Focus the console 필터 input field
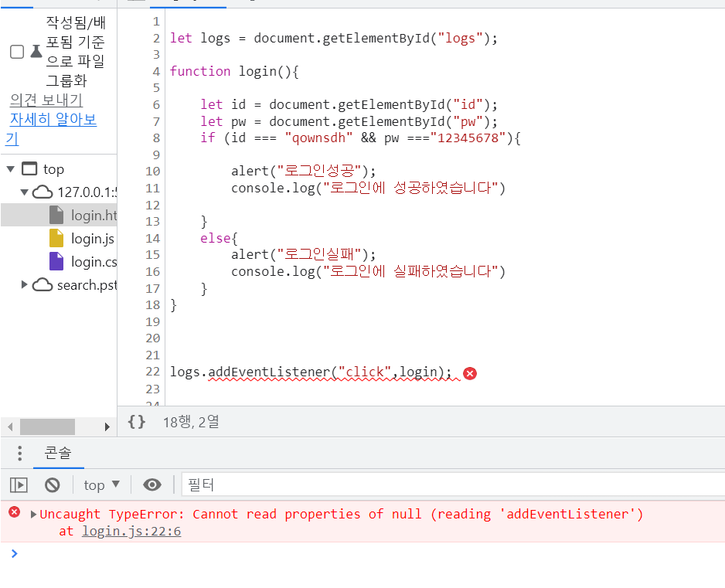Screen dimensions: 725x588 pos(453,484)
